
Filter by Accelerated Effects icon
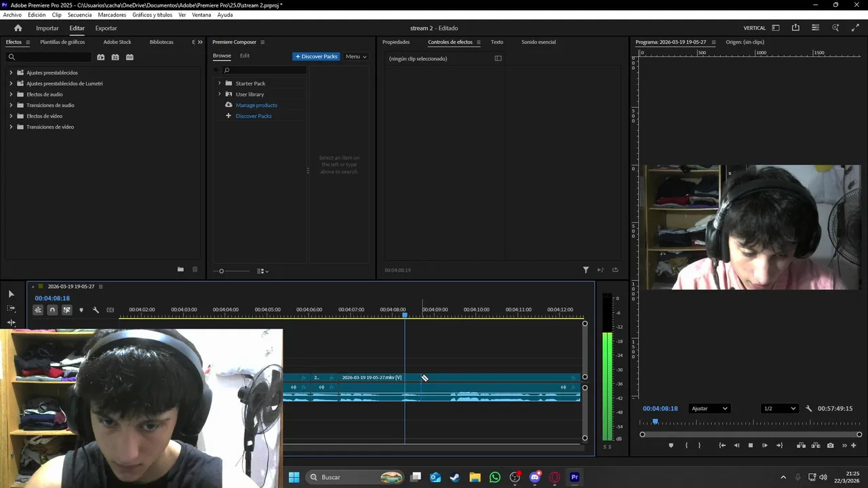point(100,57)
